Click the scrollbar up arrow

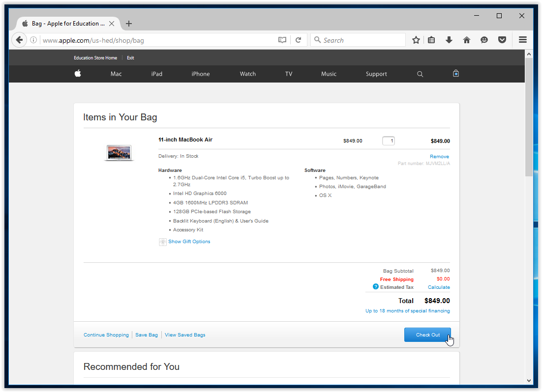click(529, 54)
